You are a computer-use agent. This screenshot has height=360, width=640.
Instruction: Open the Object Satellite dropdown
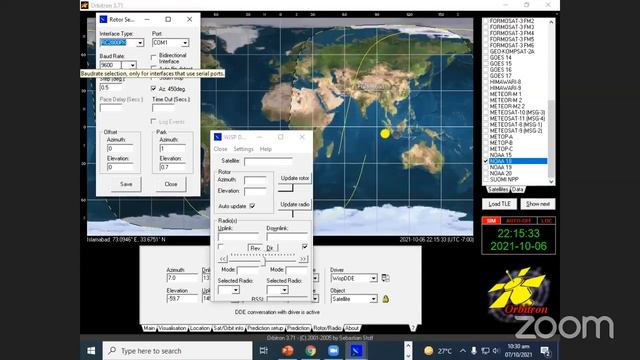coord(373,299)
